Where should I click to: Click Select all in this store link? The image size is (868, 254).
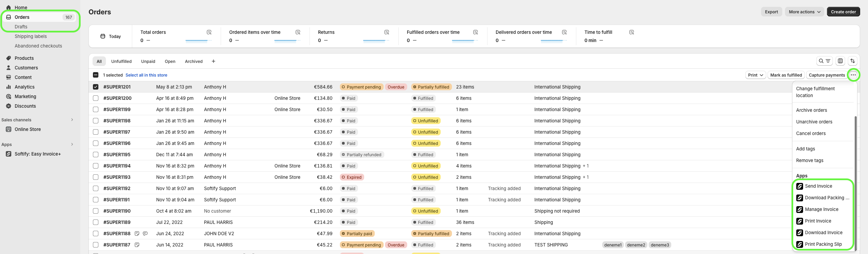coord(146,75)
